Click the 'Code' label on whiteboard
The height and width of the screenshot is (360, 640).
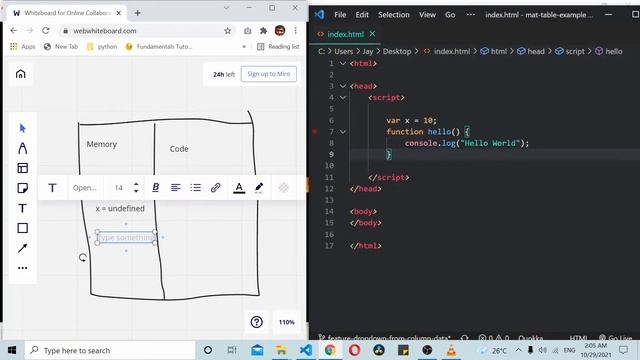(179, 149)
